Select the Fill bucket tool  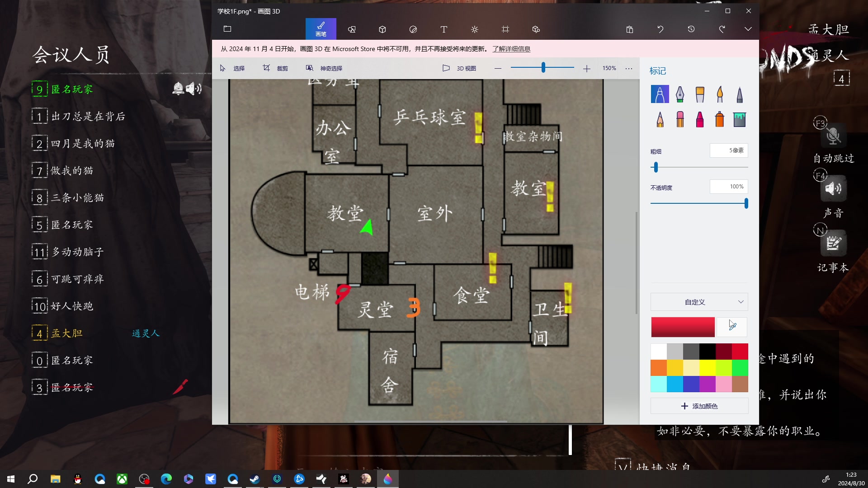pyautogui.click(x=740, y=119)
